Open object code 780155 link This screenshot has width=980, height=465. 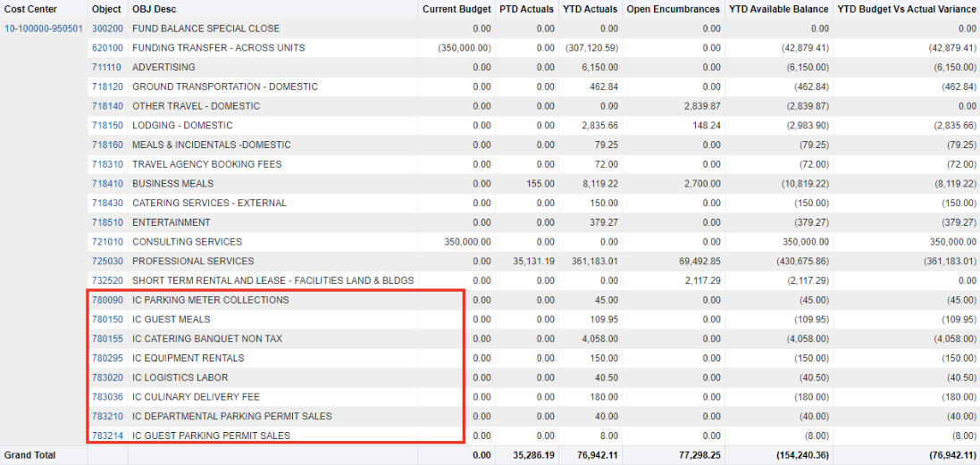107,339
